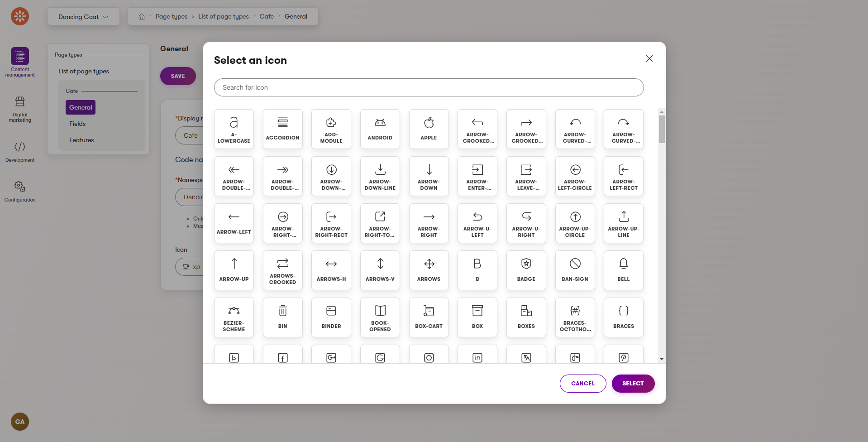Choose the Badge icon tile
Viewport: 868px width, 442px height.
(526, 270)
